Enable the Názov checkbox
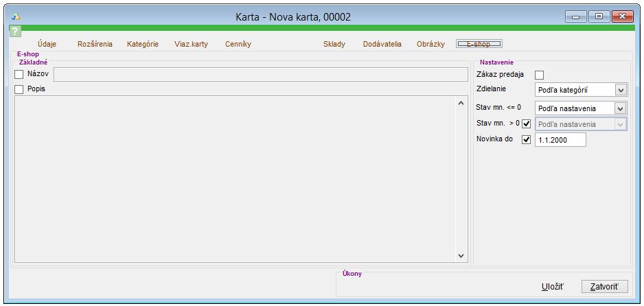The image size is (644, 306). click(x=19, y=74)
